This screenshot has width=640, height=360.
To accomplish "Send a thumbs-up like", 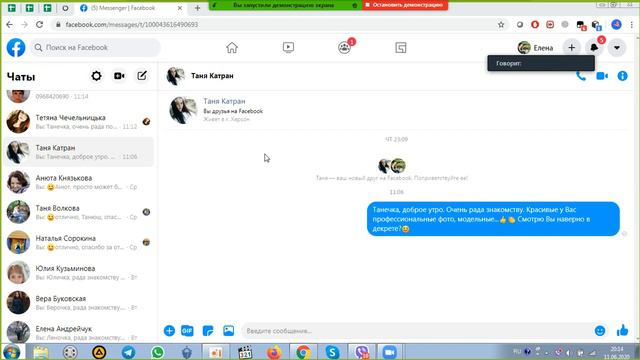I will 622,330.
